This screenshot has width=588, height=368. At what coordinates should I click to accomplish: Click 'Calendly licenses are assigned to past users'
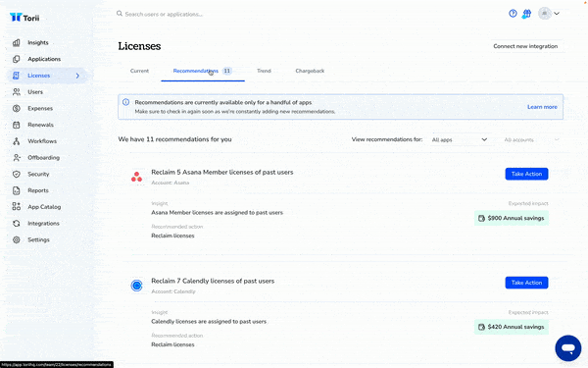pos(209,322)
